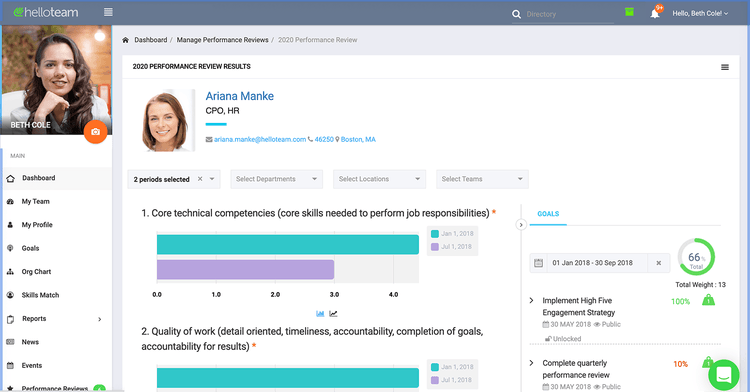Go to the home breadcrumb icon
Screen dimensions: 750x392
(125, 40)
